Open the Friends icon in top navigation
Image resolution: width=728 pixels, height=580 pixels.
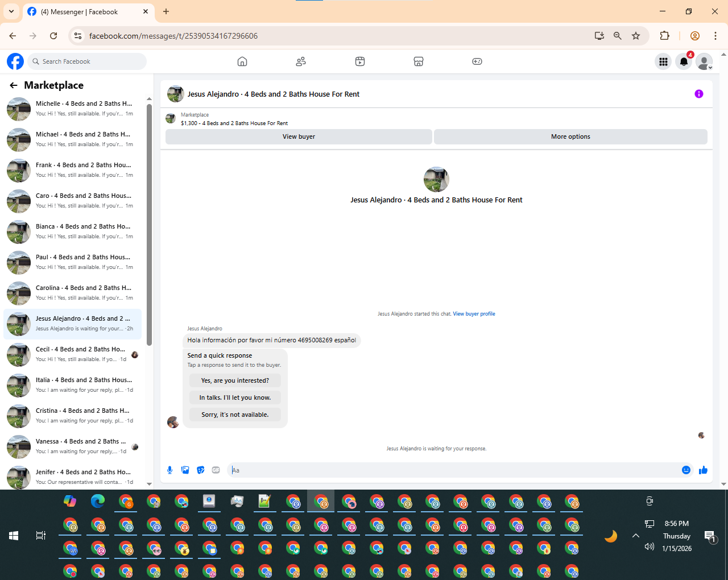pyautogui.click(x=301, y=61)
